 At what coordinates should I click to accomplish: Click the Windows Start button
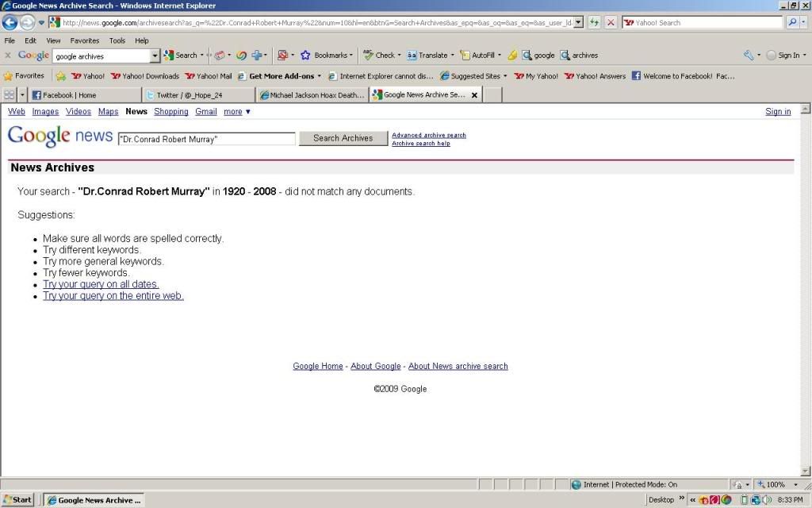[17, 500]
